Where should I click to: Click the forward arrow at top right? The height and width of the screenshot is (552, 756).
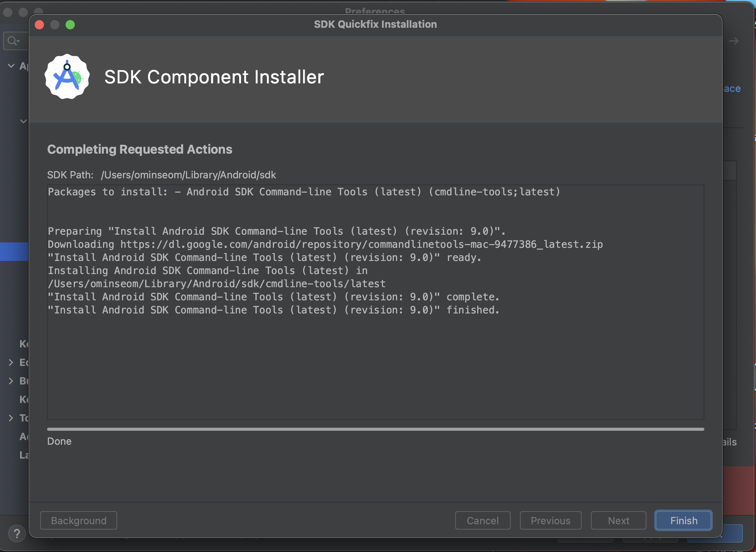(x=734, y=41)
